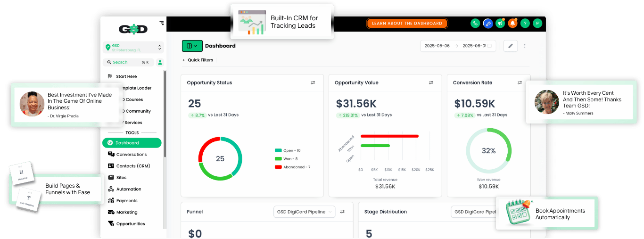
Task: Click the Conversion Rate filter sliders icon
Action: click(520, 82)
